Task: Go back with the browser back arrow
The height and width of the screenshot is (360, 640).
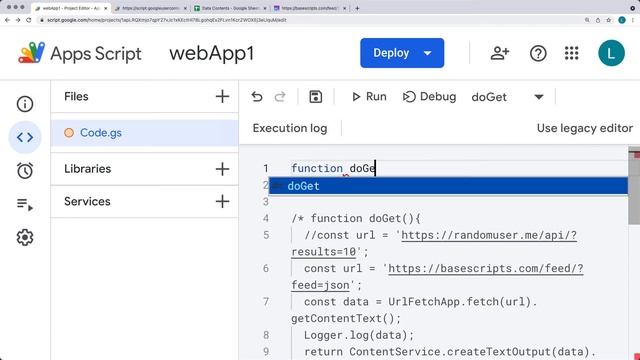Action: coord(7,20)
